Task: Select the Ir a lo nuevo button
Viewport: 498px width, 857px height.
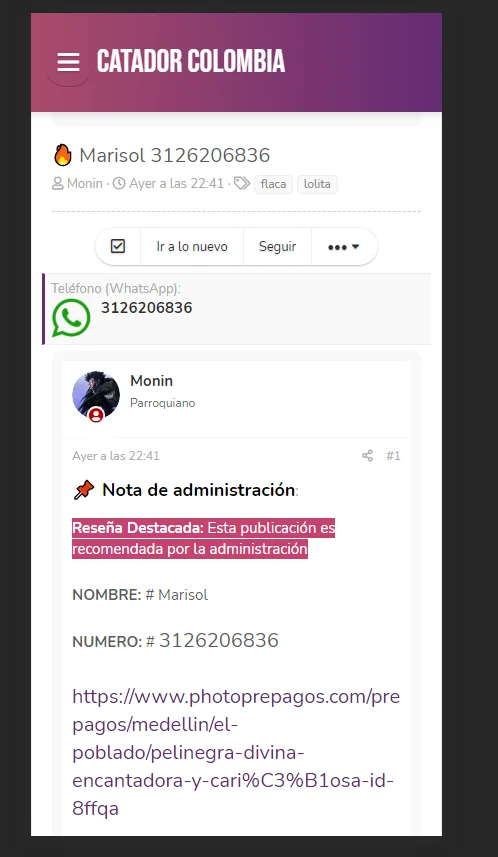Action: click(x=192, y=247)
